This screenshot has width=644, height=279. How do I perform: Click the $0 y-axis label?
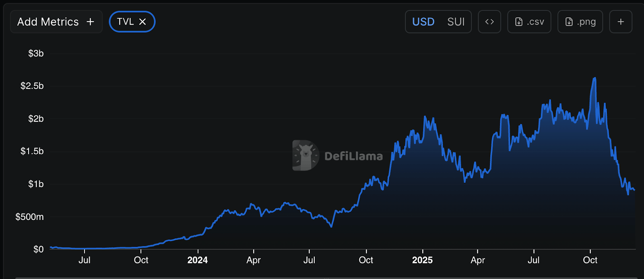[x=39, y=250]
